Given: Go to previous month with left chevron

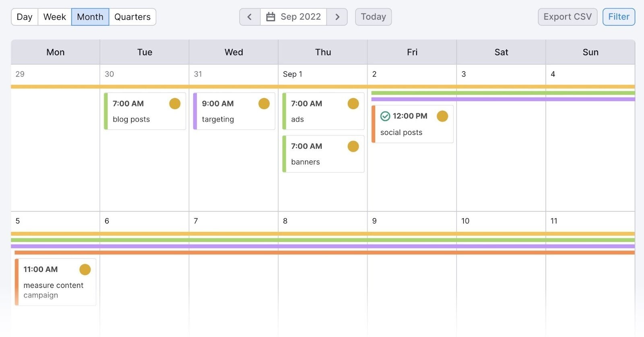Looking at the screenshot, I should [250, 17].
